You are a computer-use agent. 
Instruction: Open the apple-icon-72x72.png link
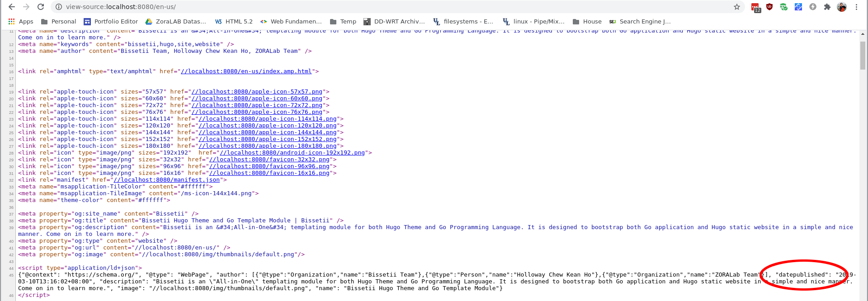pos(257,105)
